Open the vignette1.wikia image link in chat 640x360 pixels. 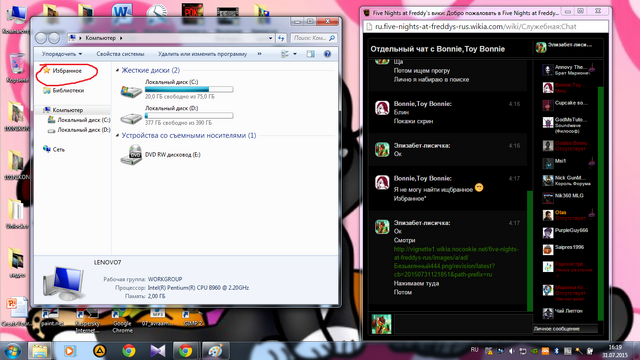(x=456, y=262)
